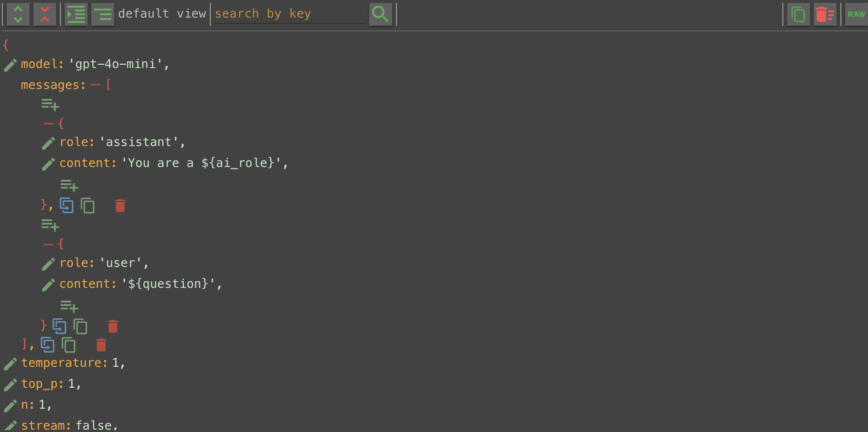Copy entire JSON with top-right copy icon
Screen dimensions: 868x432
pos(798,14)
